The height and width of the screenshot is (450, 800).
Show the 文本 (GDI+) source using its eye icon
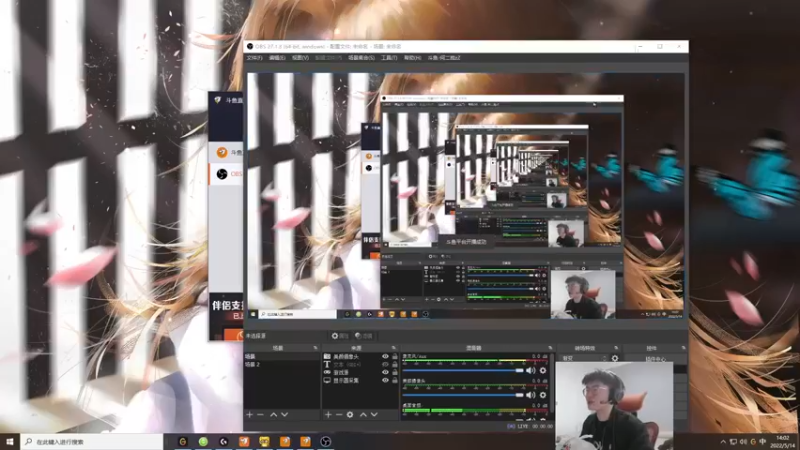385,365
